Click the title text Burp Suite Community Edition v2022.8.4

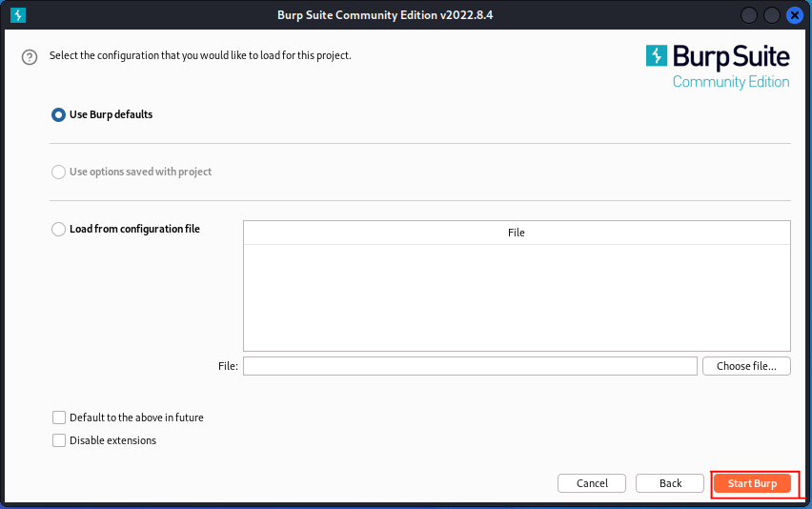tap(385, 15)
